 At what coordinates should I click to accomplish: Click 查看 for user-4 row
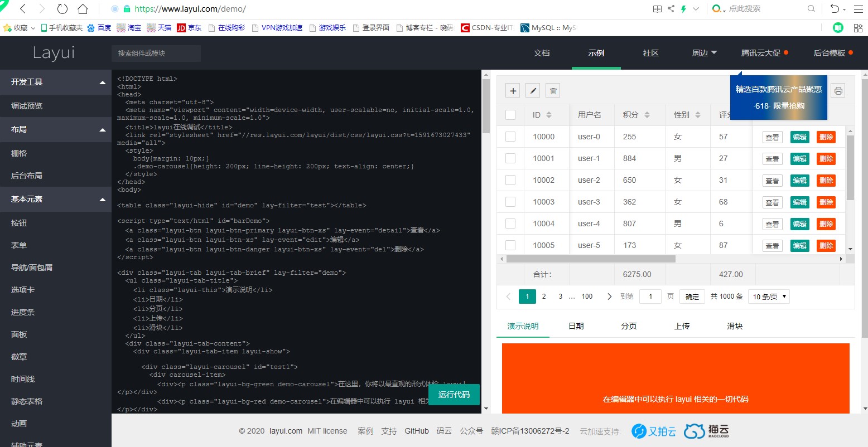[x=773, y=224]
